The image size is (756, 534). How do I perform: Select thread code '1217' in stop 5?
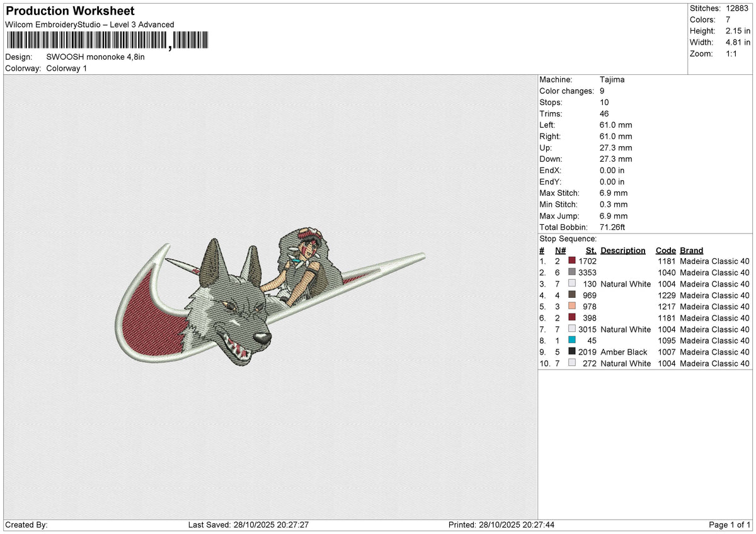pyautogui.click(x=667, y=307)
